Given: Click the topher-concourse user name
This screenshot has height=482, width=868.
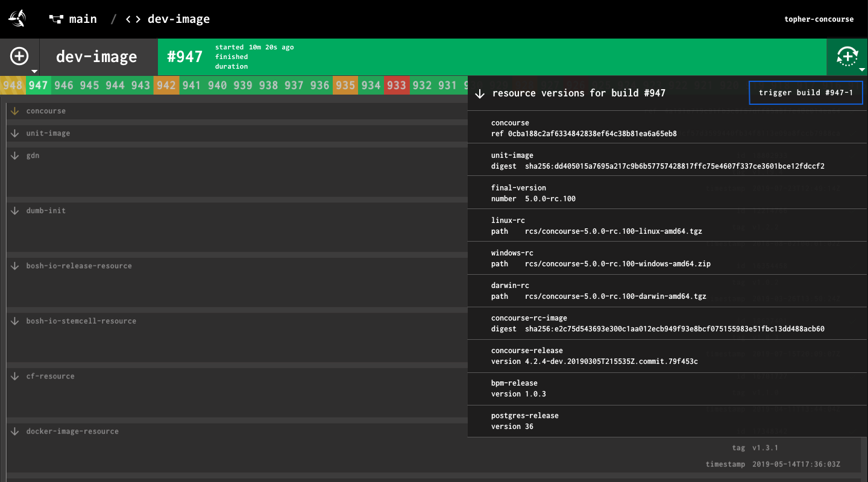Looking at the screenshot, I should [819, 19].
